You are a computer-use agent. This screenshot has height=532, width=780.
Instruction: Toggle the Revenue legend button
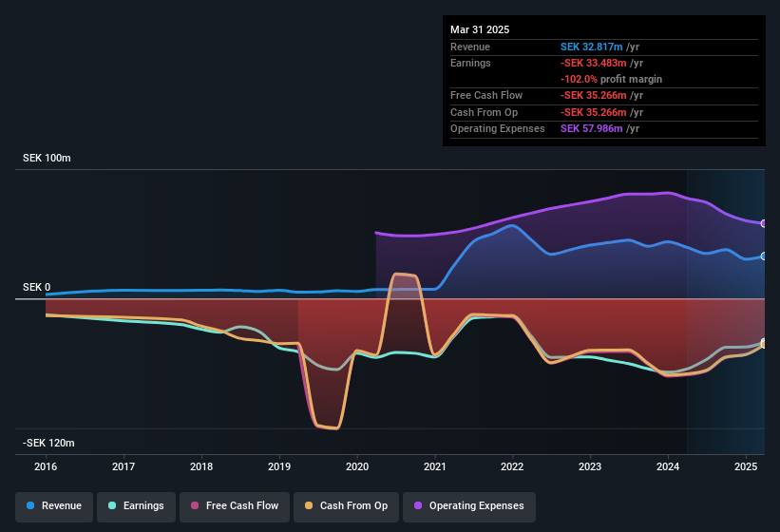54,506
